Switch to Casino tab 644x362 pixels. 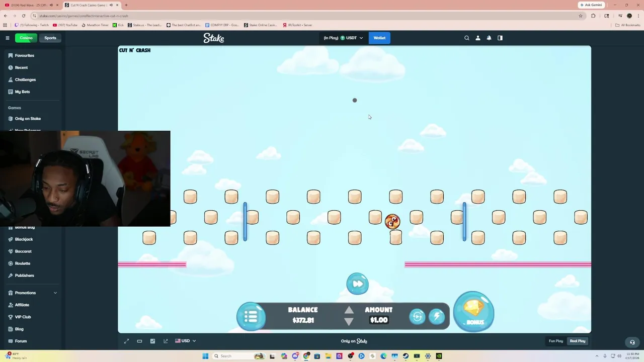(x=26, y=38)
